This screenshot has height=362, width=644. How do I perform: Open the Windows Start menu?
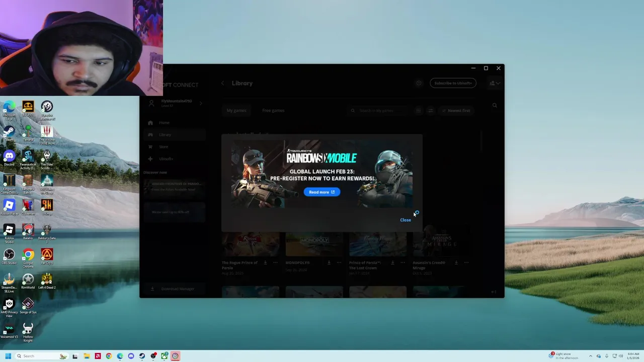(8, 356)
